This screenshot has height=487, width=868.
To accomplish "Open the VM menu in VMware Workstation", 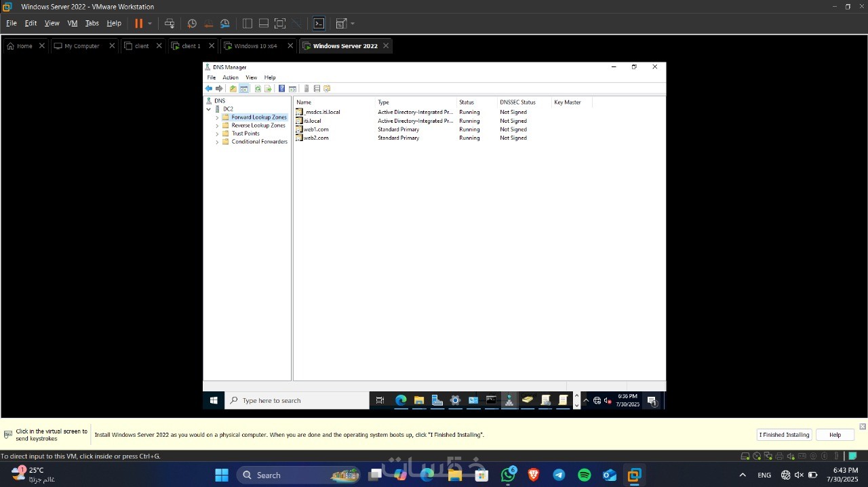I will tap(73, 23).
